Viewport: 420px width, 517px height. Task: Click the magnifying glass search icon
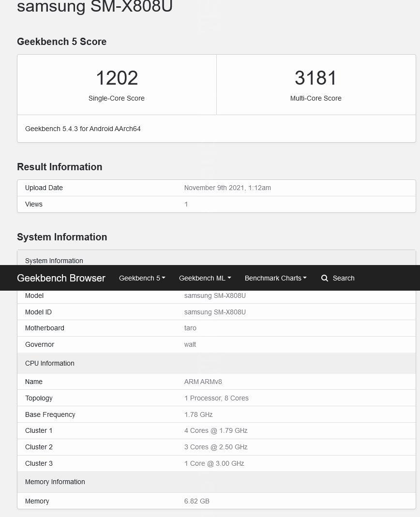[x=325, y=278]
